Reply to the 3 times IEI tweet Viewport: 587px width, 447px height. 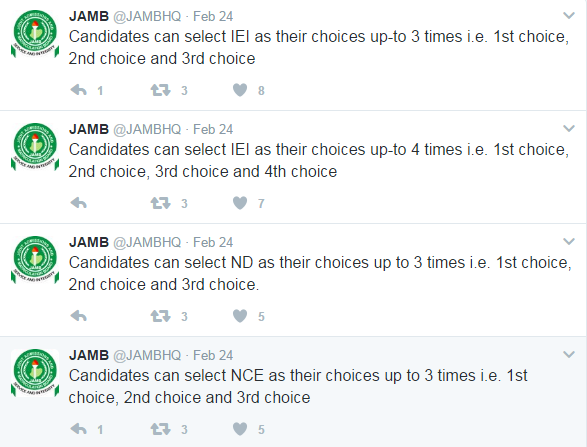point(79,90)
